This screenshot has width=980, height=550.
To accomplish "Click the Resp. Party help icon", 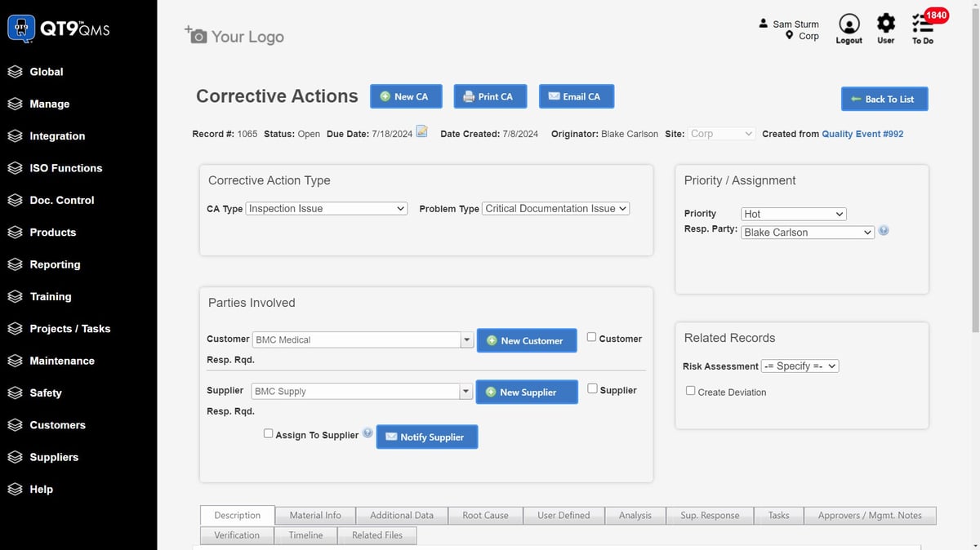I will [884, 231].
